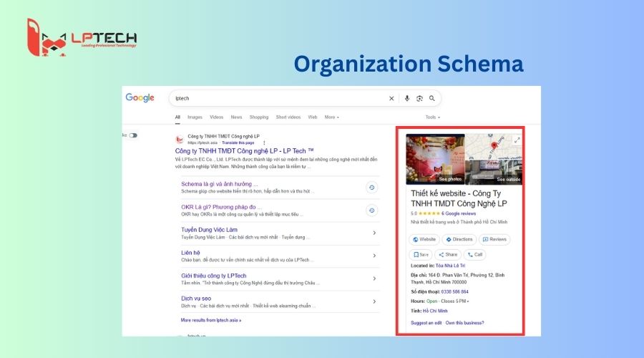Image resolution: width=644 pixels, height=358 pixels.
Task: Click the five-star rating icons
Action: click(x=429, y=214)
